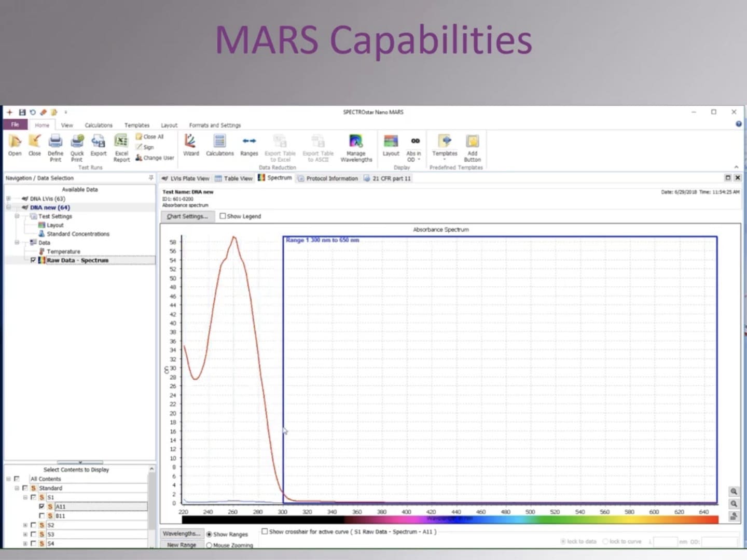Image resolution: width=747 pixels, height=560 pixels.
Task: Uncheck the Raw Data - Spectrum checkbox
Action: pyautogui.click(x=33, y=260)
